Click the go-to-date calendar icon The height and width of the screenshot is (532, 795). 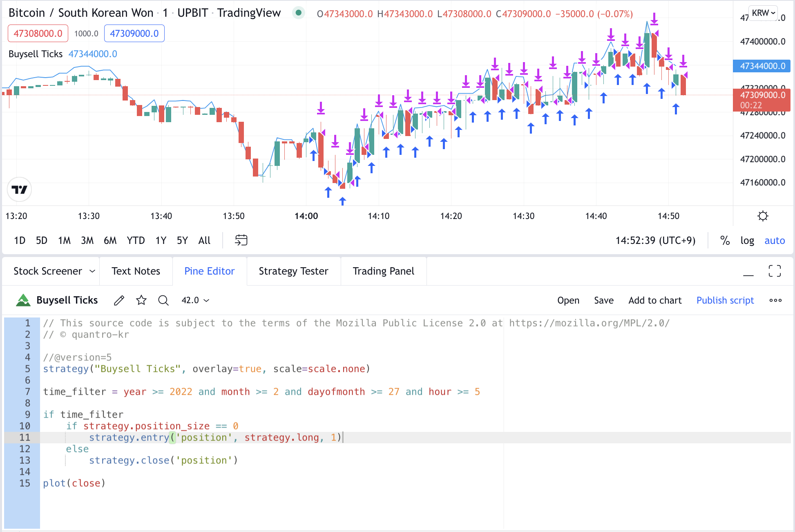[x=241, y=240]
